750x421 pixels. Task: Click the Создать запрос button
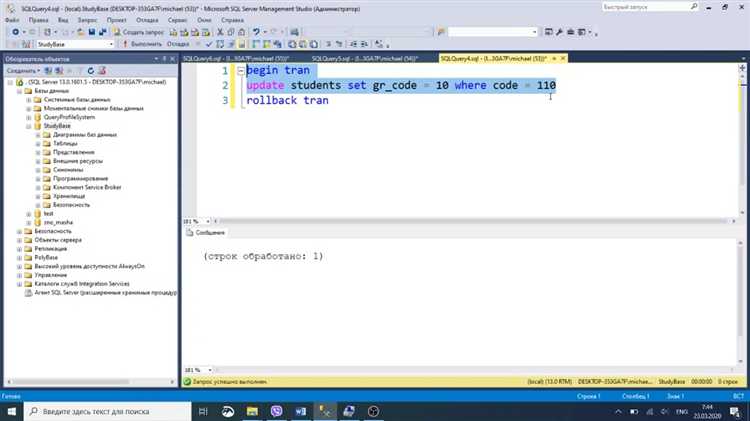click(x=139, y=32)
